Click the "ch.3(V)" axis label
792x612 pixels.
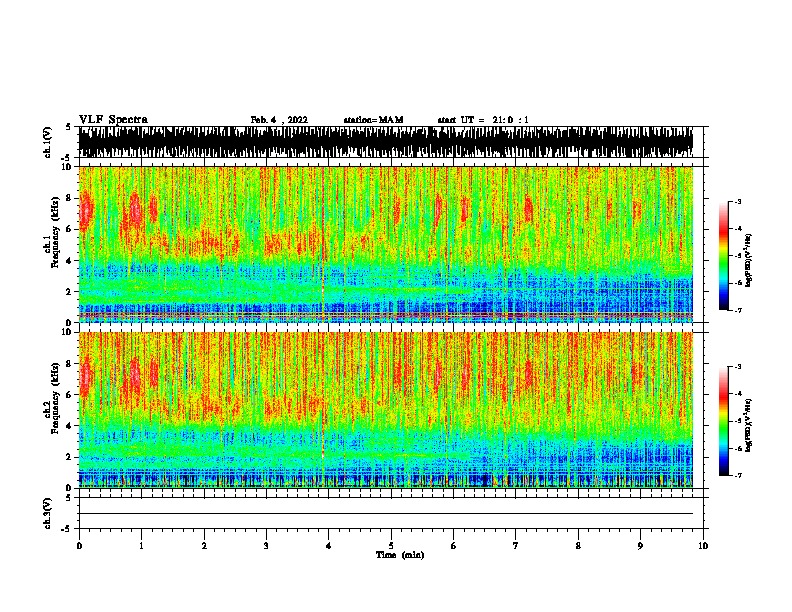pyautogui.click(x=48, y=513)
